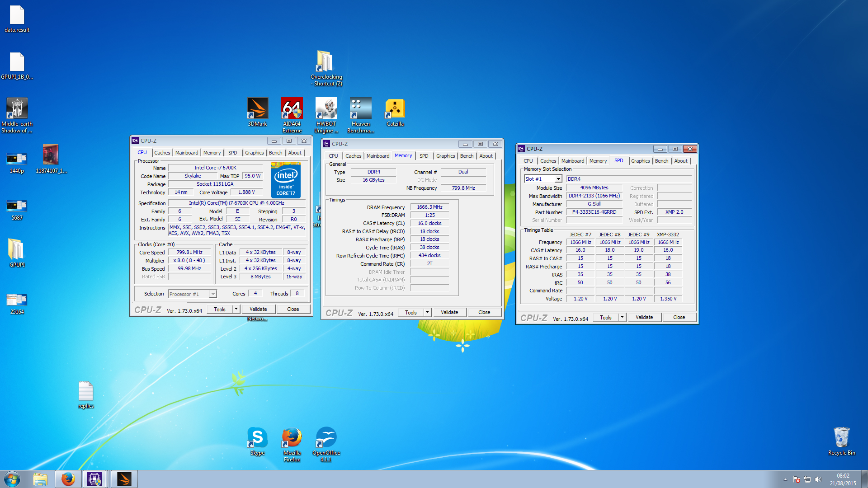
Task: Open HWBOT Unigine desktop icon
Action: (x=326, y=115)
